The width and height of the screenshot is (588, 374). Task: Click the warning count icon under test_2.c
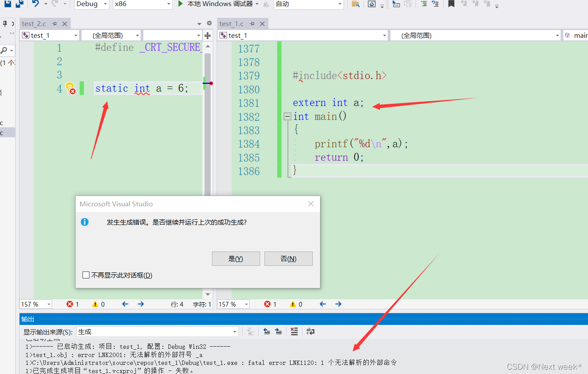(96, 304)
